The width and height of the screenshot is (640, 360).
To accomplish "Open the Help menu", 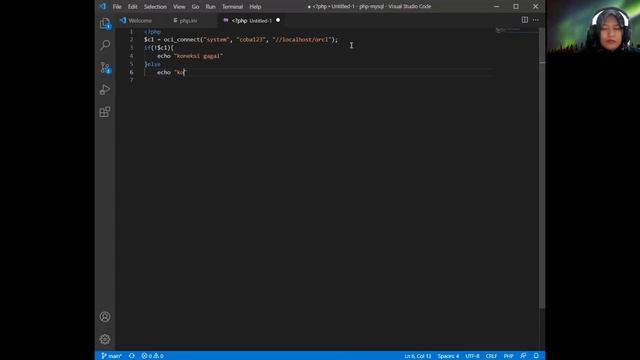I will [x=256, y=7].
